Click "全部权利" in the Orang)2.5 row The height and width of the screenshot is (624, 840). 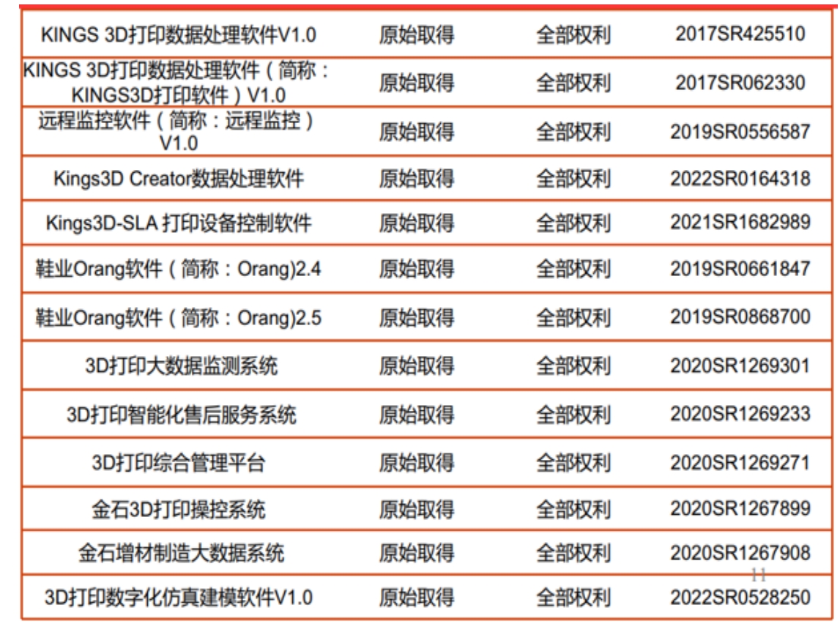573,318
